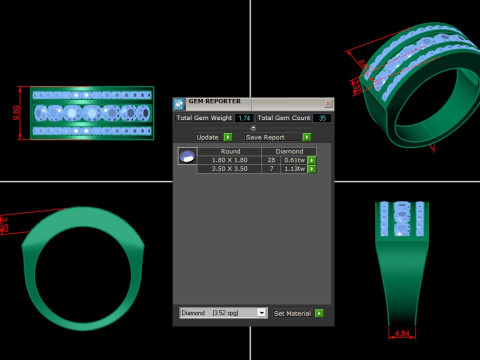
Task: Click the Total Gem Weight label
Action: tap(204, 118)
